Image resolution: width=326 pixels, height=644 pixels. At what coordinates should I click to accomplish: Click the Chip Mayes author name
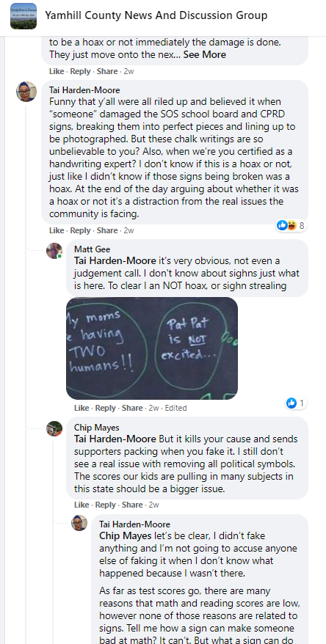click(97, 428)
